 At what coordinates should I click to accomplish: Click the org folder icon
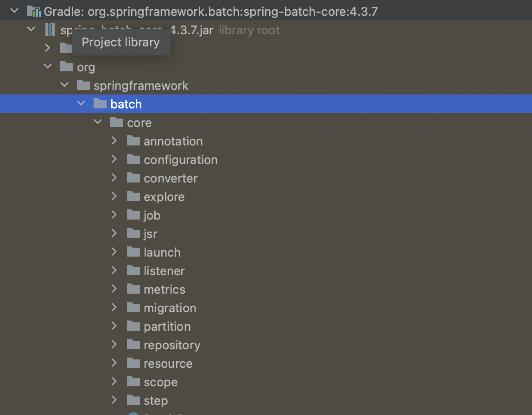[x=67, y=66]
